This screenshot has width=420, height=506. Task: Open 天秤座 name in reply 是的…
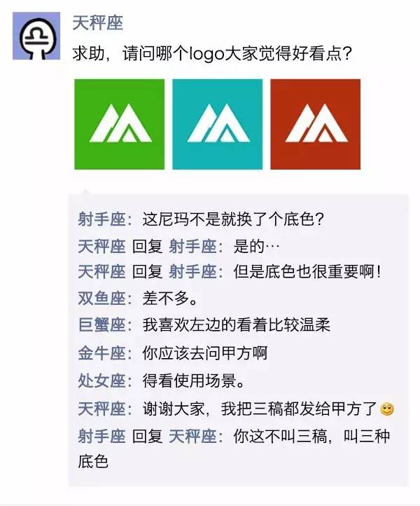101,247
